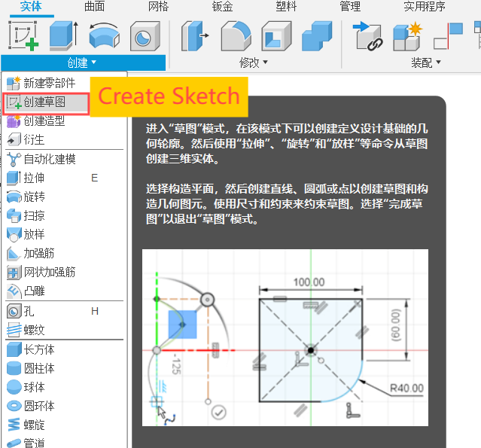The height and width of the screenshot is (448, 481).
Task: Click the Press Pull modify icon
Action: [195, 36]
